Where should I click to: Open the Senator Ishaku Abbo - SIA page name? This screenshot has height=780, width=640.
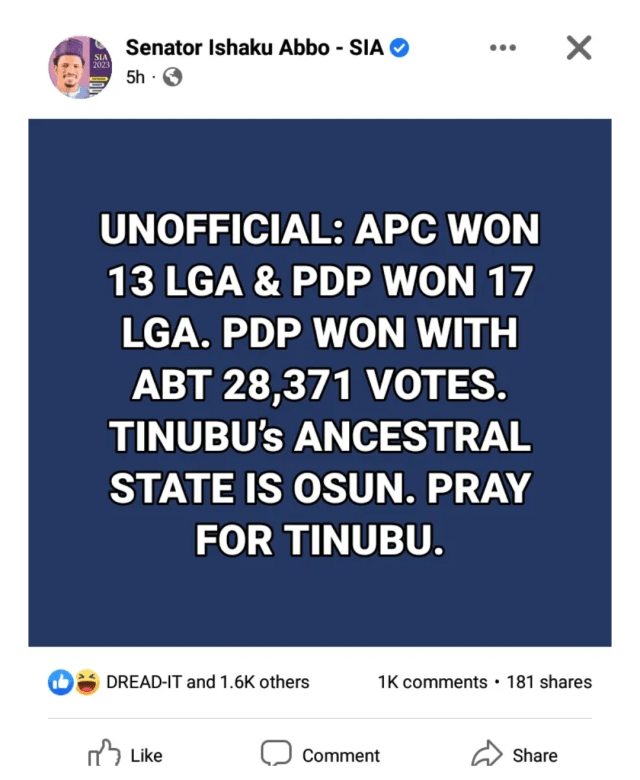click(254, 47)
